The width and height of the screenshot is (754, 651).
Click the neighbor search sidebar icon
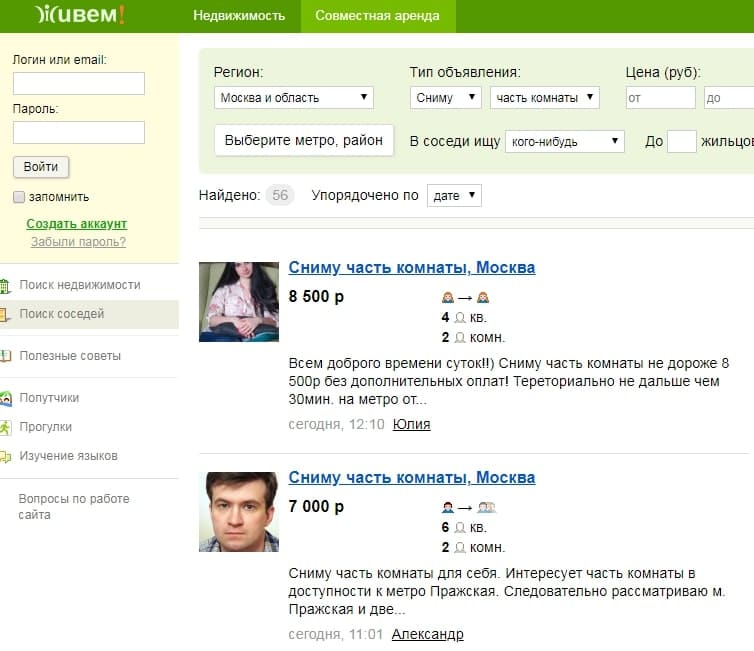[6, 314]
